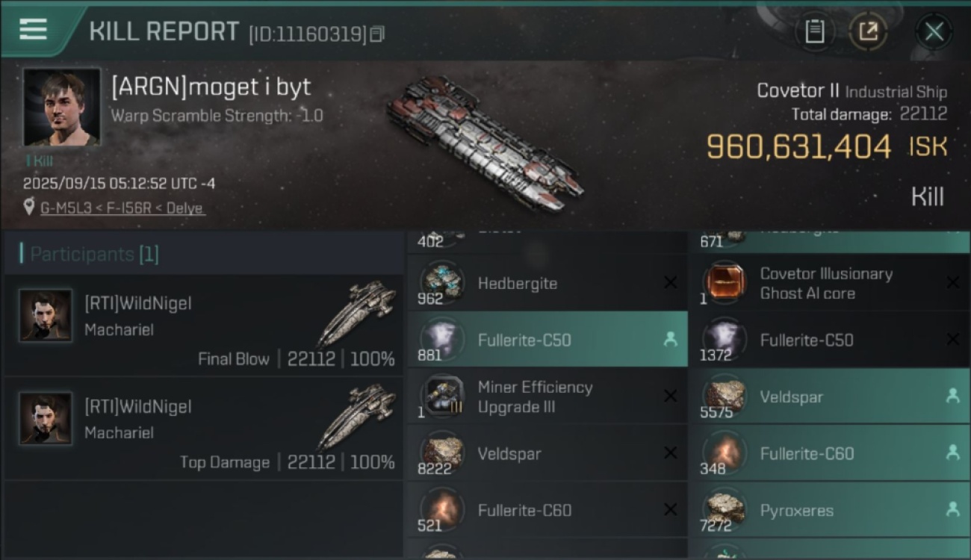Click X marker on Hedbergite 962 row
Image resolution: width=971 pixels, height=560 pixels.
(x=670, y=283)
